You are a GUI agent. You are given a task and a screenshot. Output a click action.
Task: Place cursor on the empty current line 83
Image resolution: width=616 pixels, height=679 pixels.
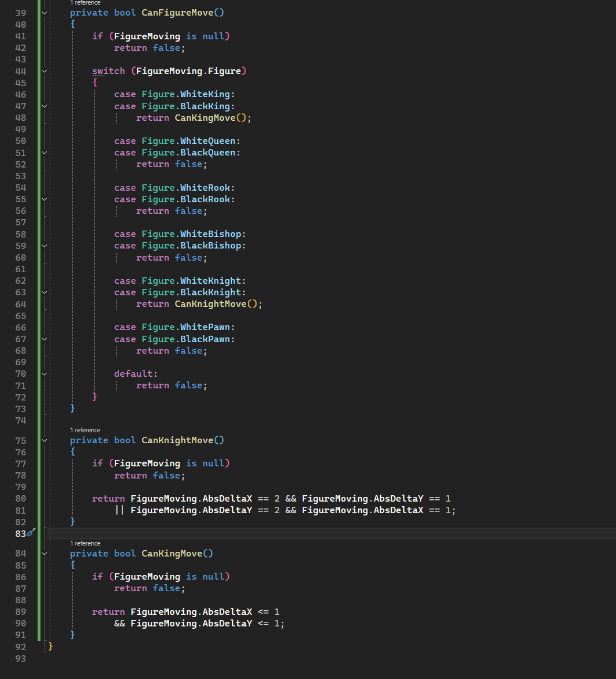coord(332,533)
